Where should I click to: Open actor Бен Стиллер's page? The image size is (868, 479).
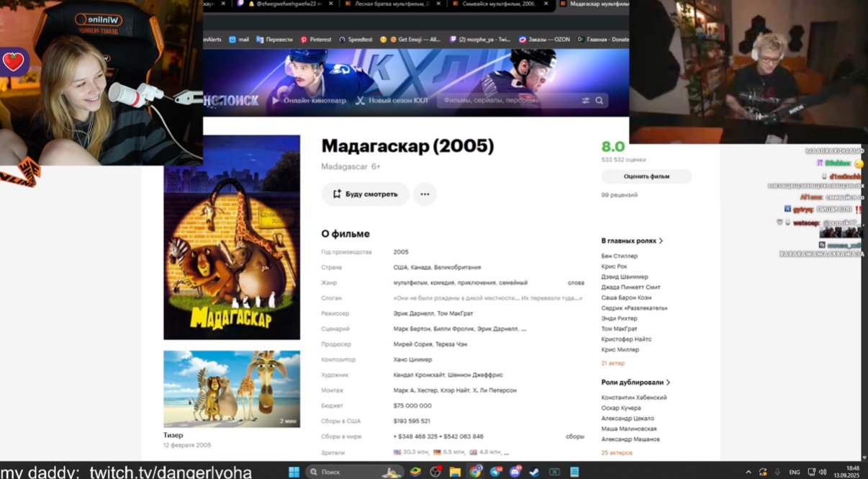pos(620,256)
